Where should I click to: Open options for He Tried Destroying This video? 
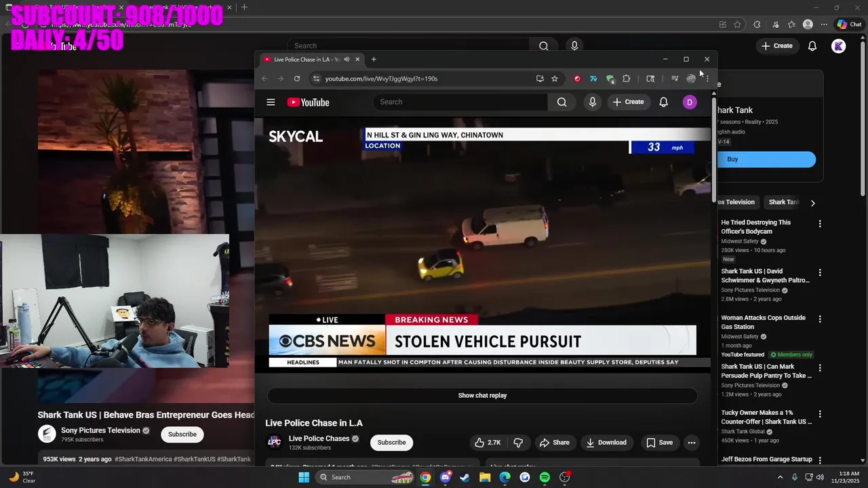tap(820, 224)
